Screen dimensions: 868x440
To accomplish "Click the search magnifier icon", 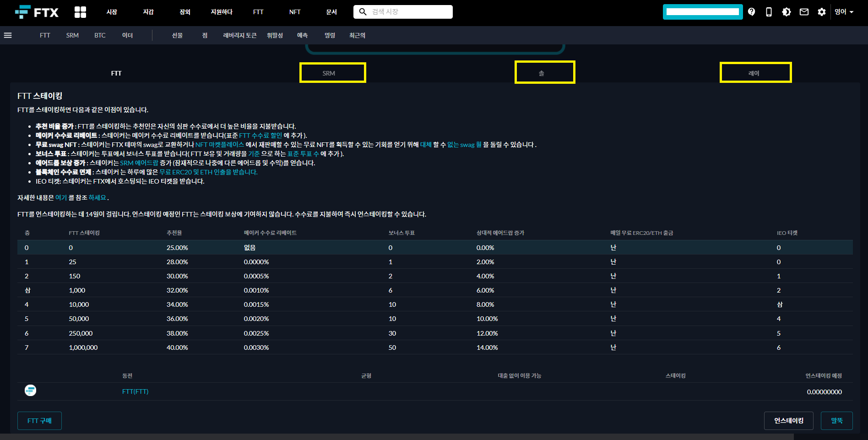I will click(x=363, y=12).
